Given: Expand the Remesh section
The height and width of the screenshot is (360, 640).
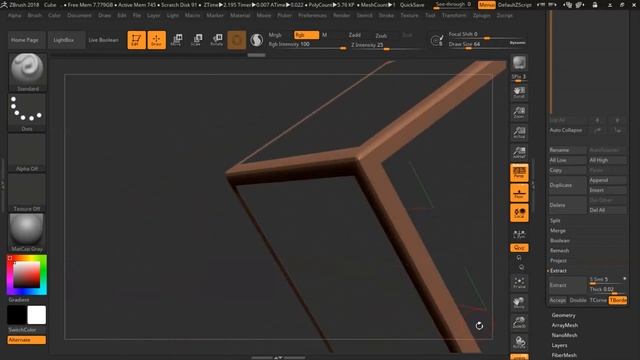Looking at the screenshot, I should pos(559,251).
